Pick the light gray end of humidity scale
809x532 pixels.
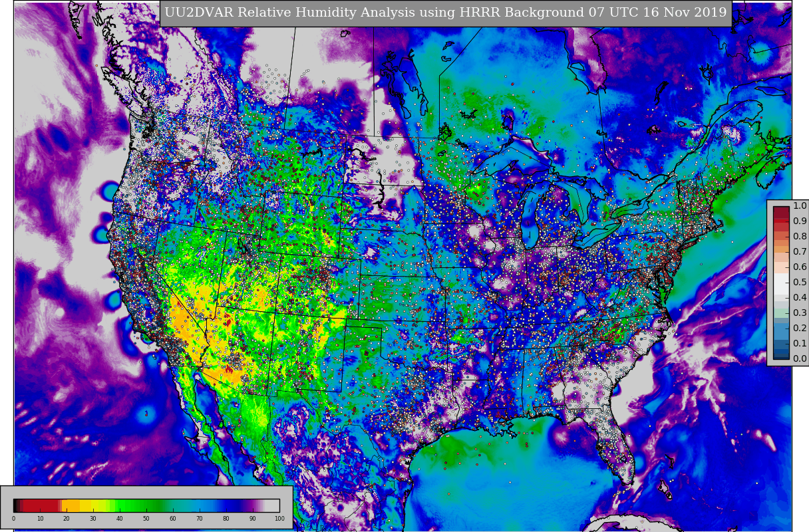click(272, 505)
